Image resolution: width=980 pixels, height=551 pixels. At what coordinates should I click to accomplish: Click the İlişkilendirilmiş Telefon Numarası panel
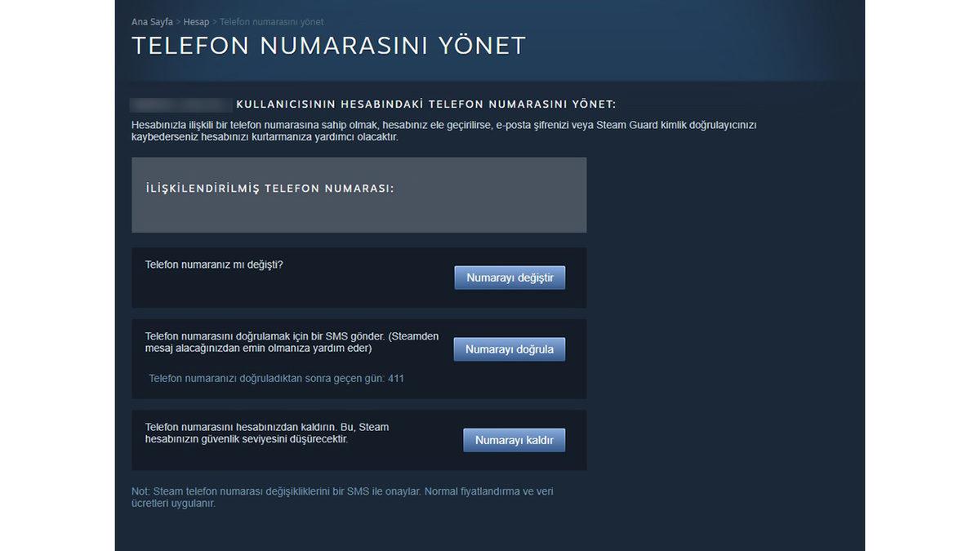click(x=359, y=194)
